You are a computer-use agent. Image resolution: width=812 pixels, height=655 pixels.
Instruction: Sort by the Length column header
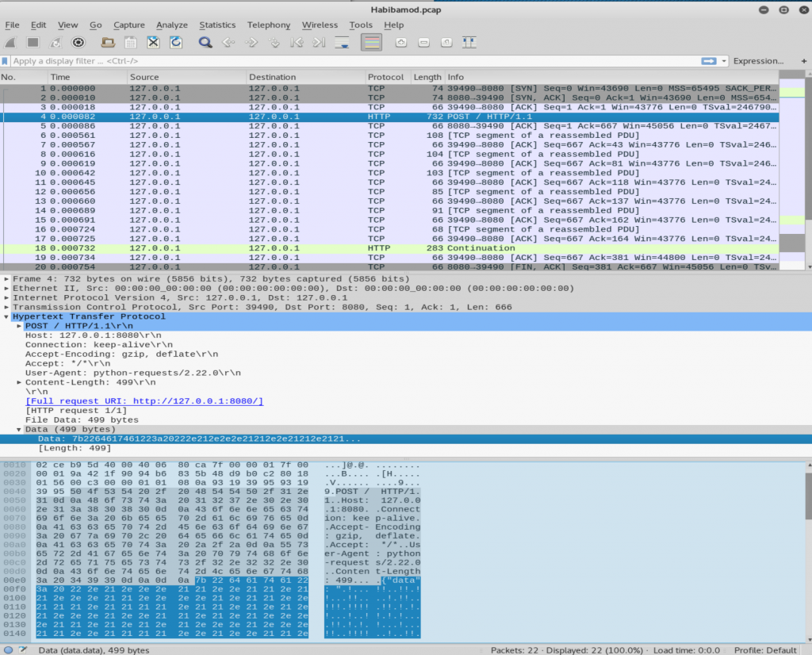427,77
